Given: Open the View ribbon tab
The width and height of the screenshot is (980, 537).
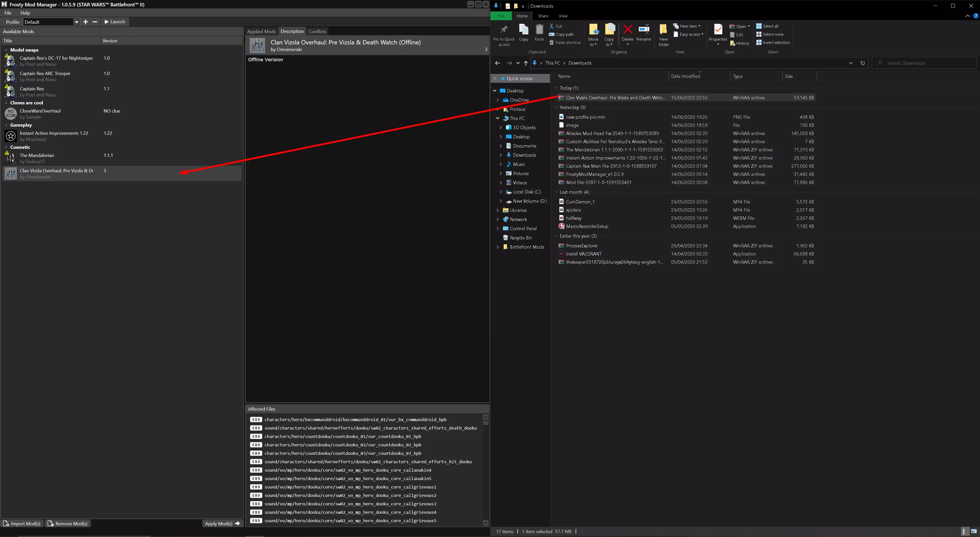Looking at the screenshot, I should pyautogui.click(x=563, y=16).
